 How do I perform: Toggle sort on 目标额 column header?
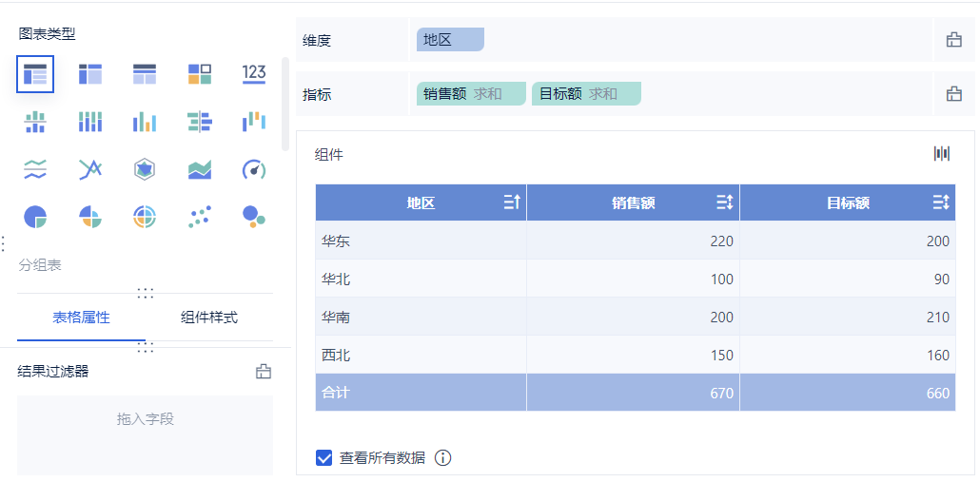941,202
